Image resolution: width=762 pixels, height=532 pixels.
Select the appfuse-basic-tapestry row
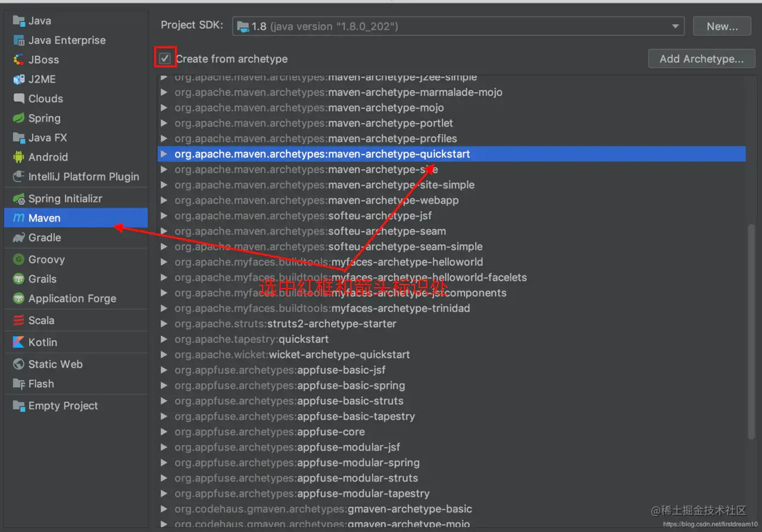(452, 417)
